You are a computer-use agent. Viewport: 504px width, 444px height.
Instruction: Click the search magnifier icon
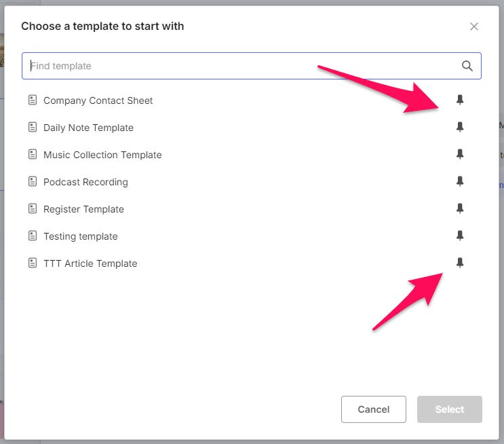pyautogui.click(x=467, y=66)
